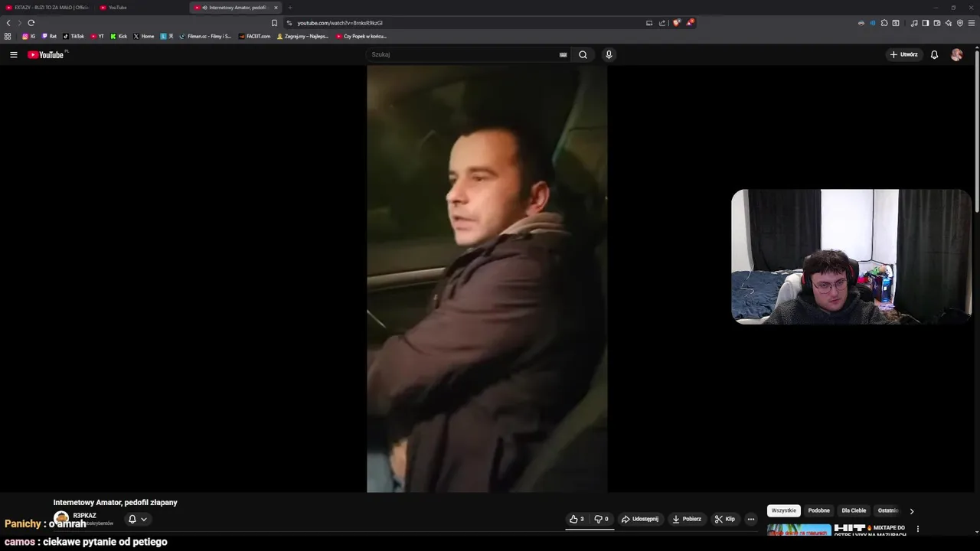
Task: Open the TikTok bookmark
Action: tap(73, 36)
